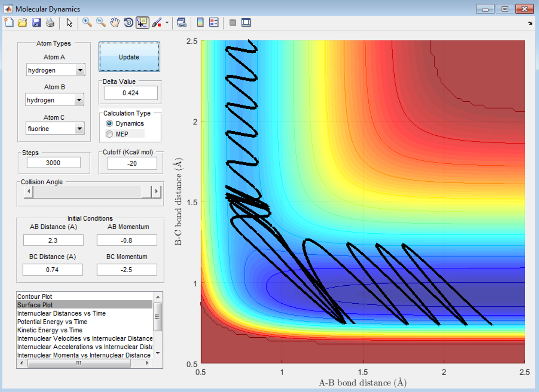The image size is (539, 392).
Task: Open the Atom A hydrogen dropdown
Action: pos(80,70)
